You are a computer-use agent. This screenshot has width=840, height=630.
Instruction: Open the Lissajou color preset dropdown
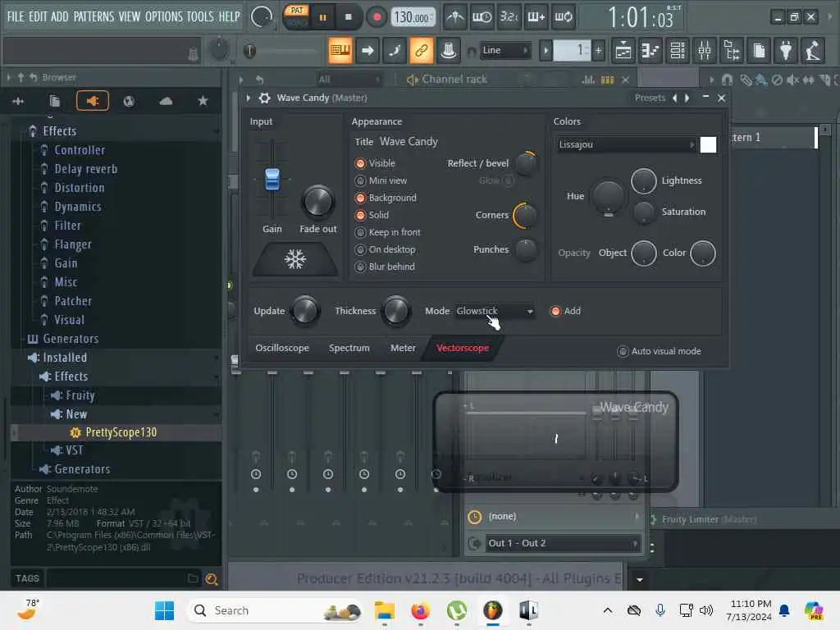click(626, 144)
